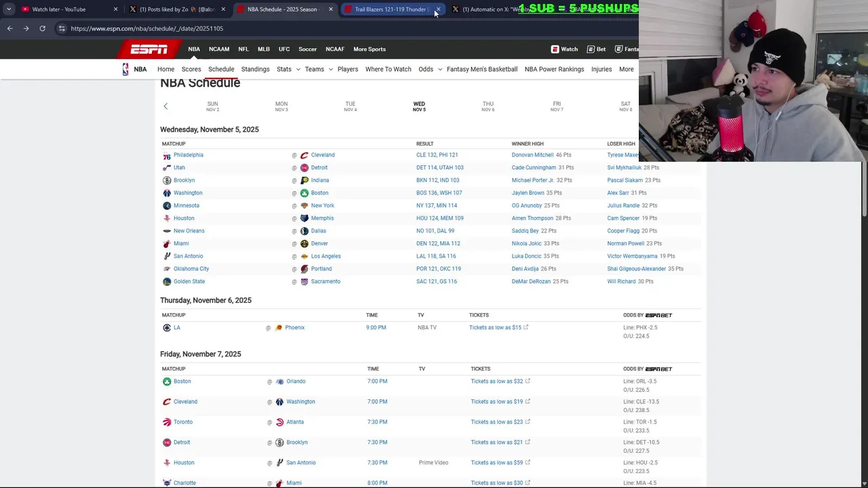Click the Memphis Grizzlies team logo

[304, 218]
